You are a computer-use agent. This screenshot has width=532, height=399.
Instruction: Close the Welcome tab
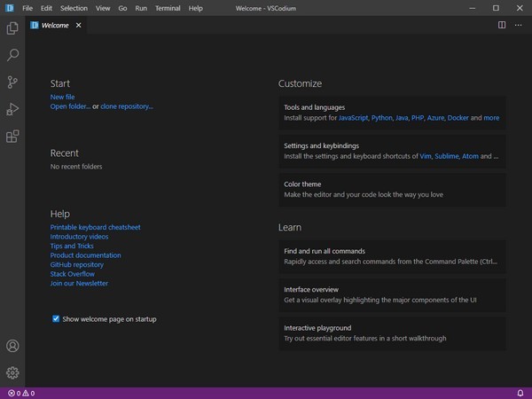[79, 25]
